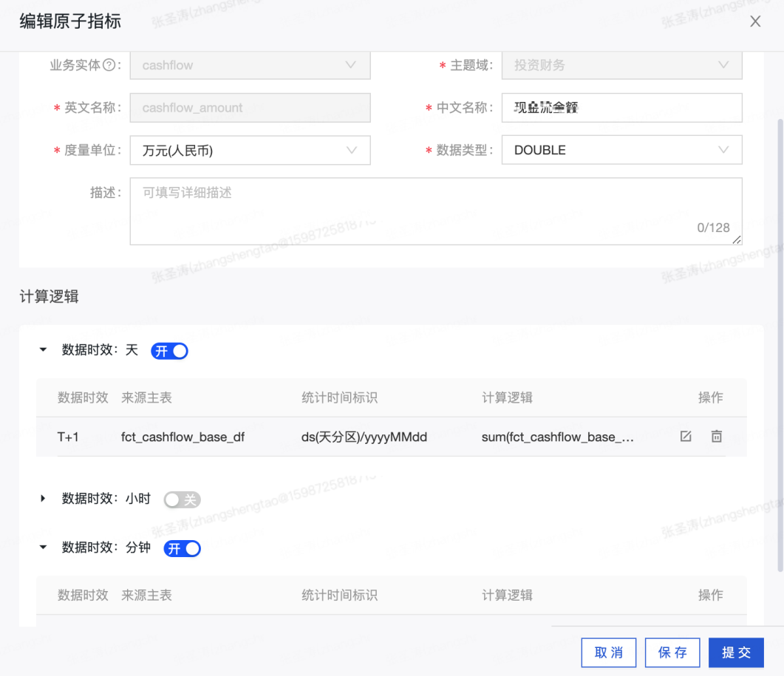Click the delete trash icon for fct_cashflow_base_df
Viewport: 784px width, 676px height.
point(716,437)
